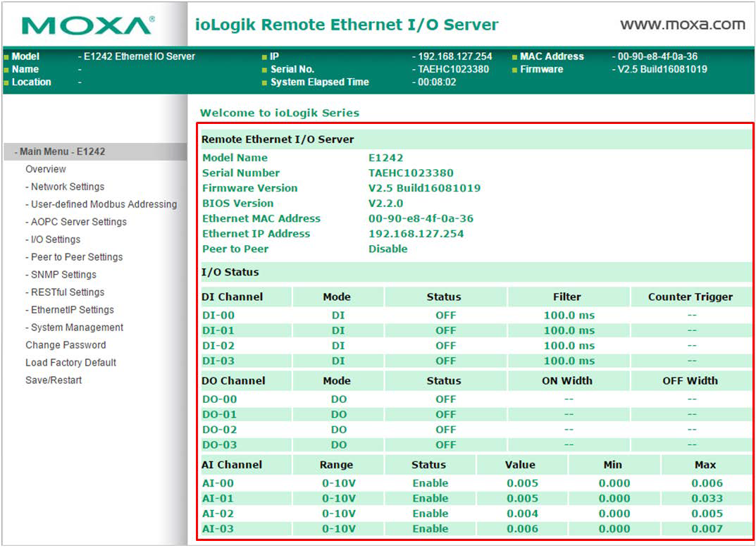Click www.moxa.com in header
This screenshot has height=548, width=756.
[683, 24]
